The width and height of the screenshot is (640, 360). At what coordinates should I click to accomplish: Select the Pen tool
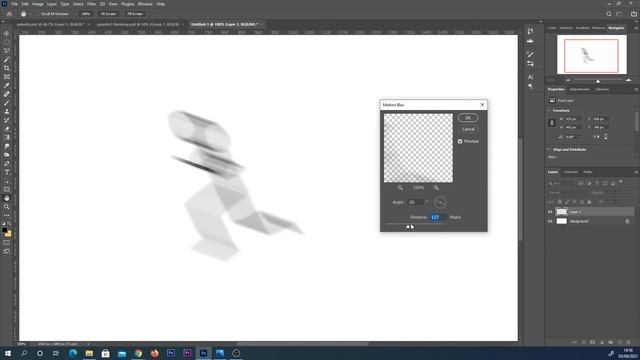click(x=7, y=163)
